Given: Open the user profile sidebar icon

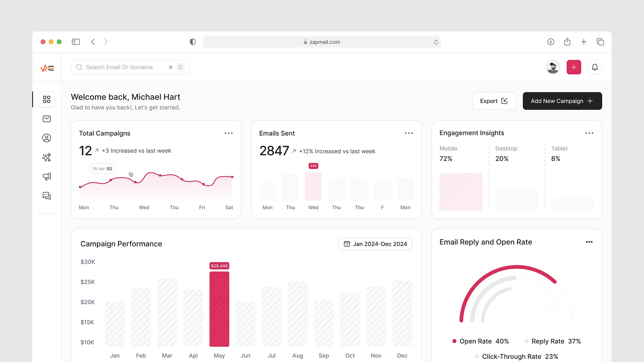Looking at the screenshot, I should tap(47, 138).
